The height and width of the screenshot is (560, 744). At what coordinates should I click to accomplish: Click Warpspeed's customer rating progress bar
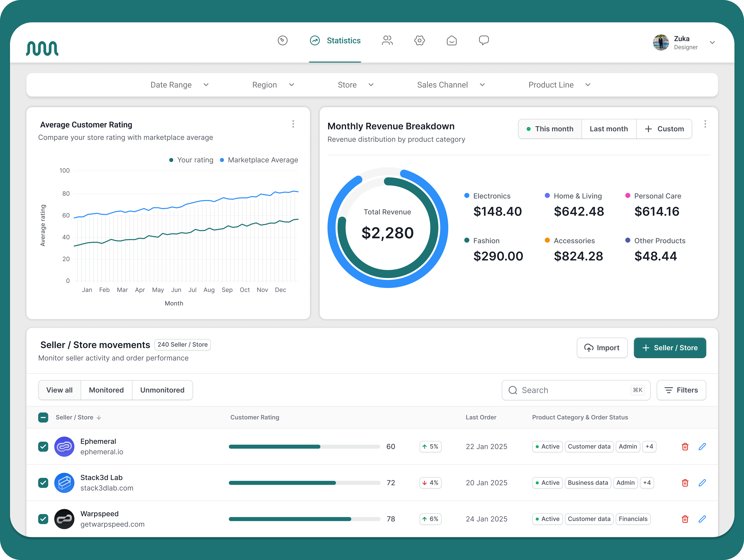pyautogui.click(x=304, y=519)
